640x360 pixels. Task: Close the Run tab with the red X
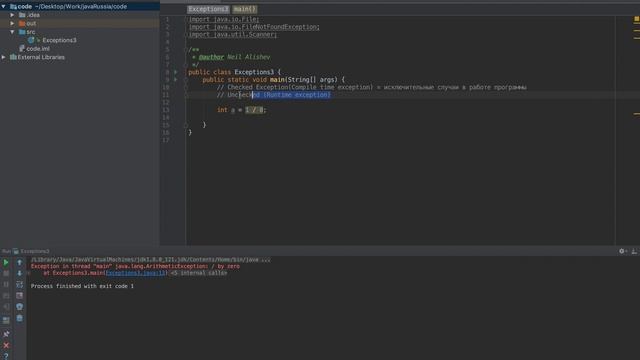6,345
